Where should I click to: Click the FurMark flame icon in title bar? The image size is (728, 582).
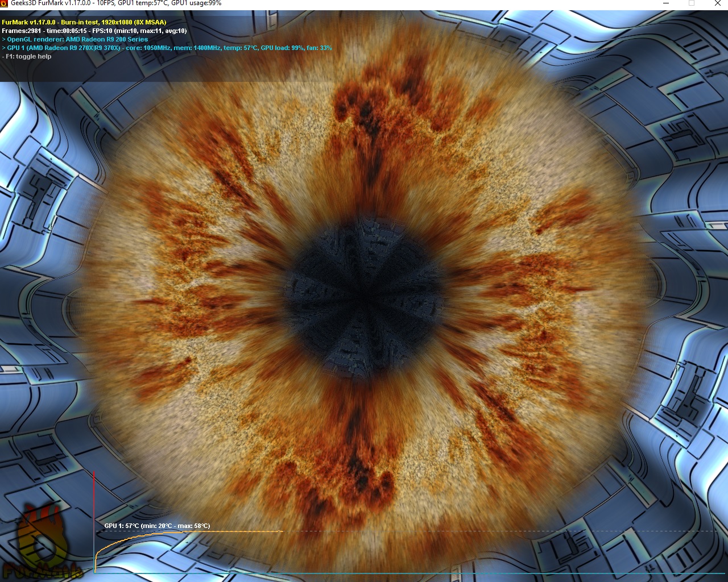click(x=5, y=3)
